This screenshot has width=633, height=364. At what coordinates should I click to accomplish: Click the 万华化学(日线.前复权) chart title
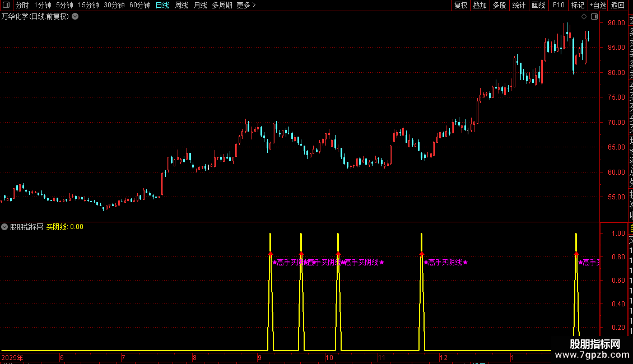(x=35, y=17)
